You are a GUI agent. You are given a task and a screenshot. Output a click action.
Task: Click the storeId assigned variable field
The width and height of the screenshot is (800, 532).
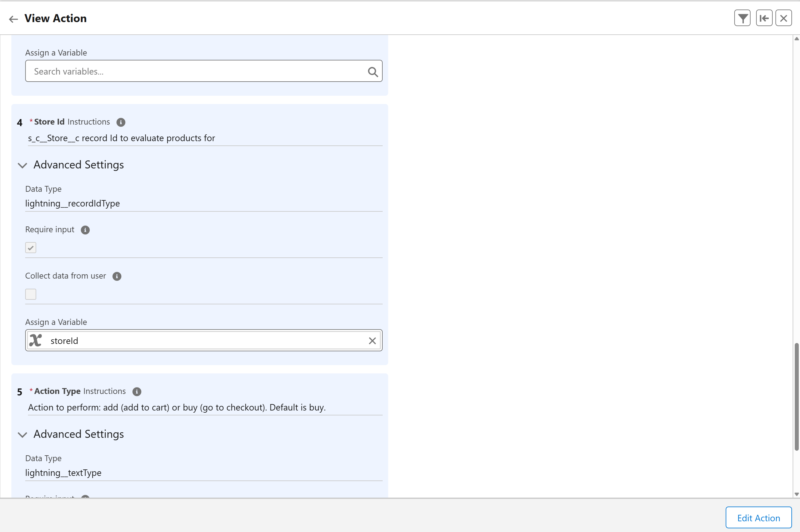pyautogui.click(x=204, y=341)
